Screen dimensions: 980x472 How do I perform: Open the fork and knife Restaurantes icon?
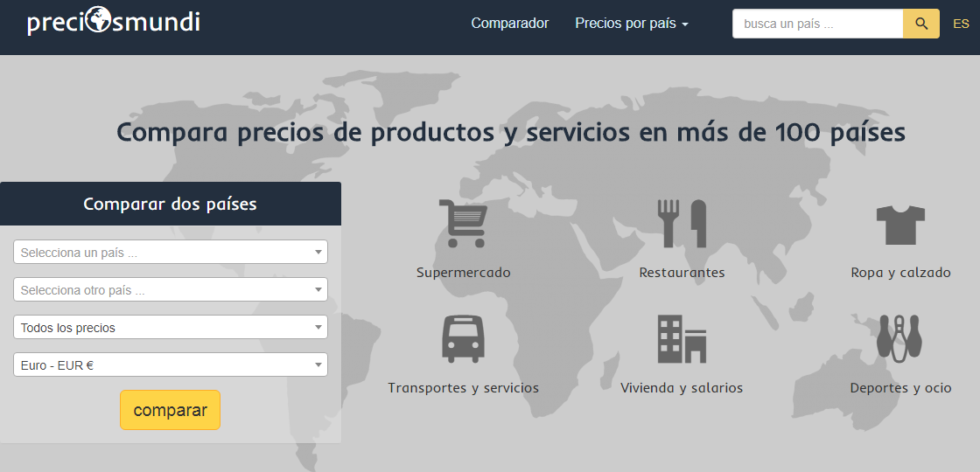tap(682, 224)
